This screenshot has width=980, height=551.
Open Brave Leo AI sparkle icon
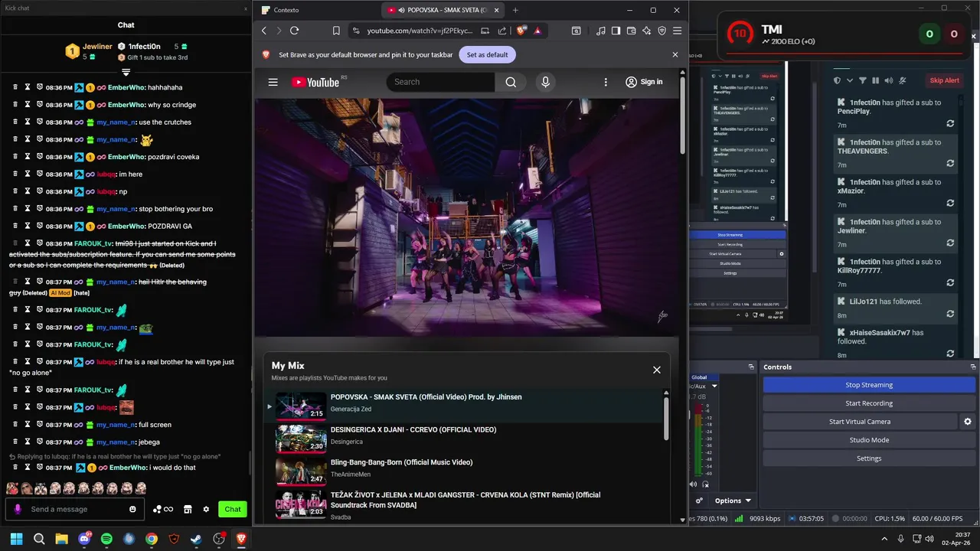(647, 31)
